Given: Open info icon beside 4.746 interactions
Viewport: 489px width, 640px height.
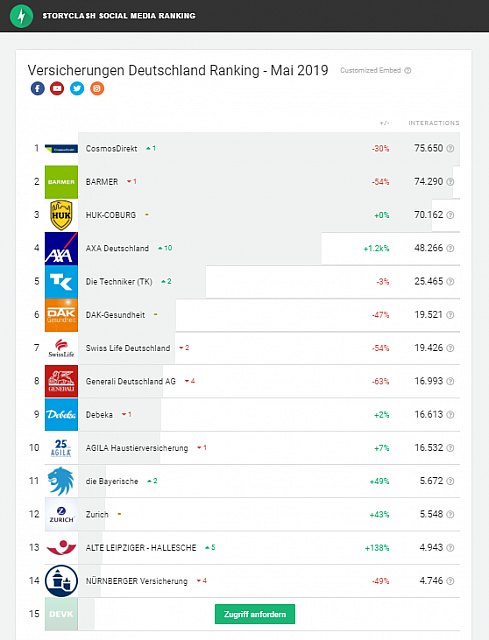Looking at the screenshot, I should pyautogui.click(x=450, y=581).
